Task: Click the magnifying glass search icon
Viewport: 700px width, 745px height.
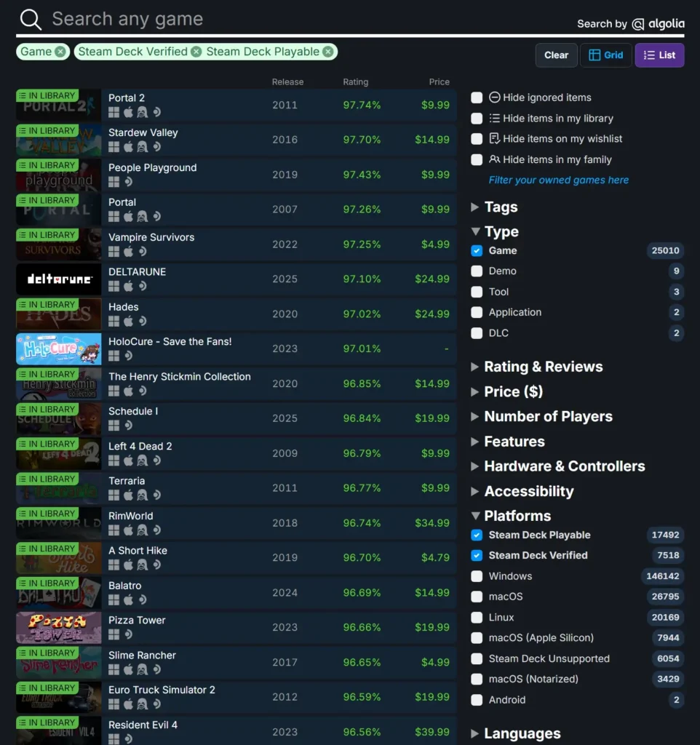Action: (x=31, y=20)
